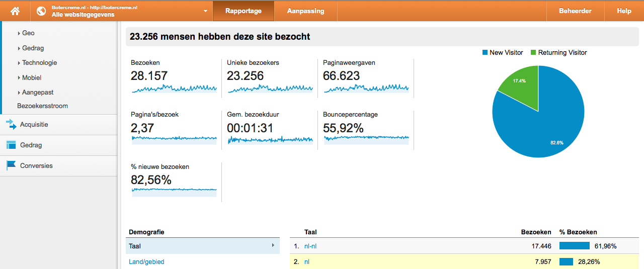The width and height of the screenshot is (644, 269).
Task: Click the Unieke bezoekers sparkline
Action: click(x=270, y=88)
